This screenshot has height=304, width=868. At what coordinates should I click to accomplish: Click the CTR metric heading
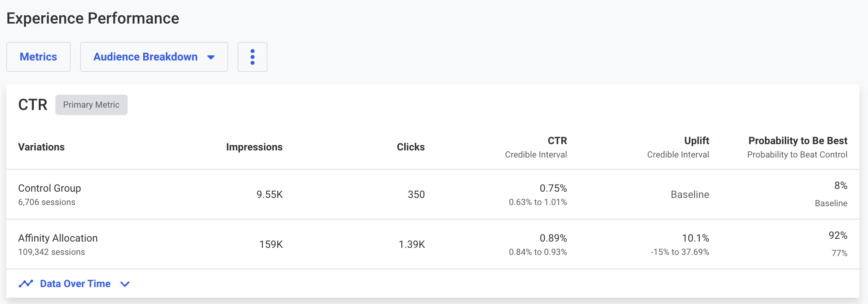coord(33,104)
